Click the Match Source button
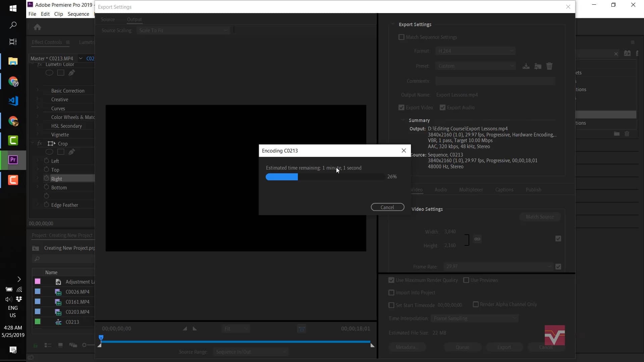 pyautogui.click(x=540, y=217)
